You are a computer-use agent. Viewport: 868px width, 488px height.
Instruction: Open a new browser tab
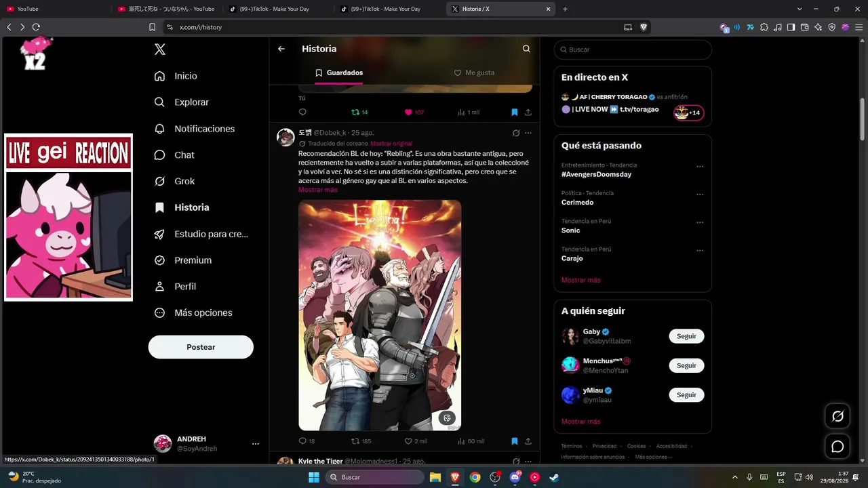pos(565,9)
